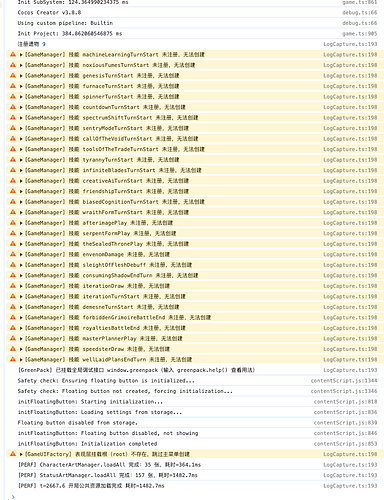Viewport: 384px width, 500px height.
Task: Open LogCapture.ts:193 link on GreenPack row
Action: pyautogui.click(x=350, y=370)
